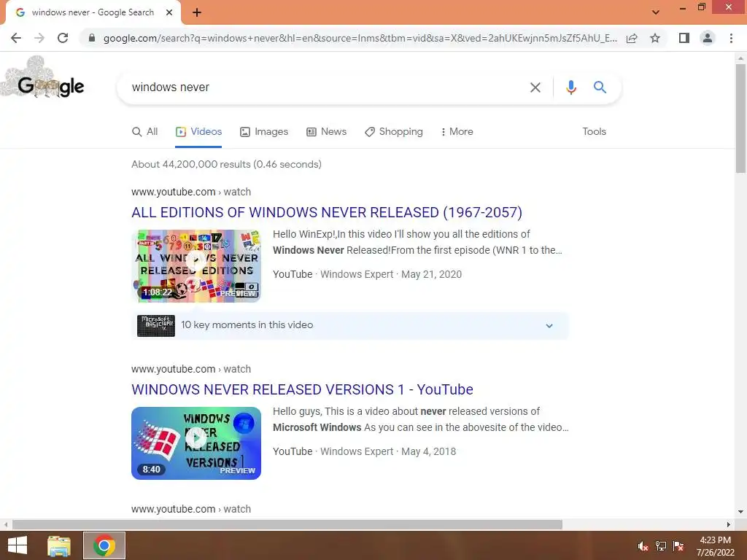Expand the More search categories menu
The height and width of the screenshot is (560, 747).
point(457,132)
